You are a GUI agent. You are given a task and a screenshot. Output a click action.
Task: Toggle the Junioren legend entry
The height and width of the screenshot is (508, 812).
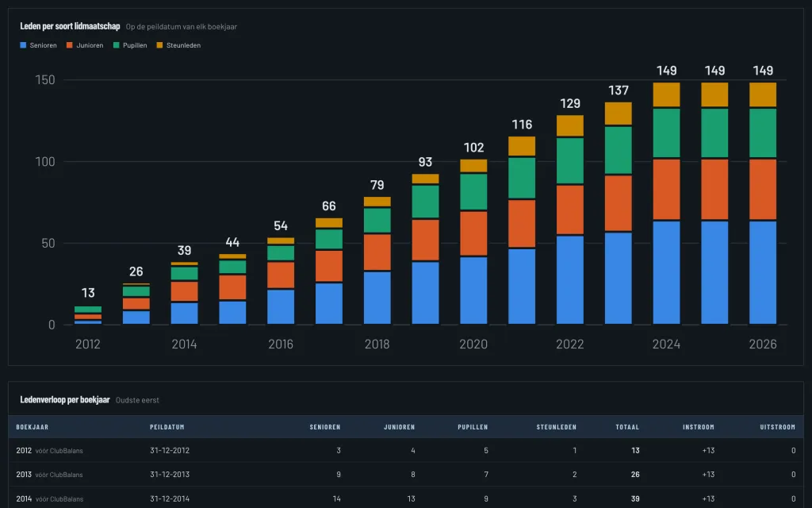pos(85,45)
